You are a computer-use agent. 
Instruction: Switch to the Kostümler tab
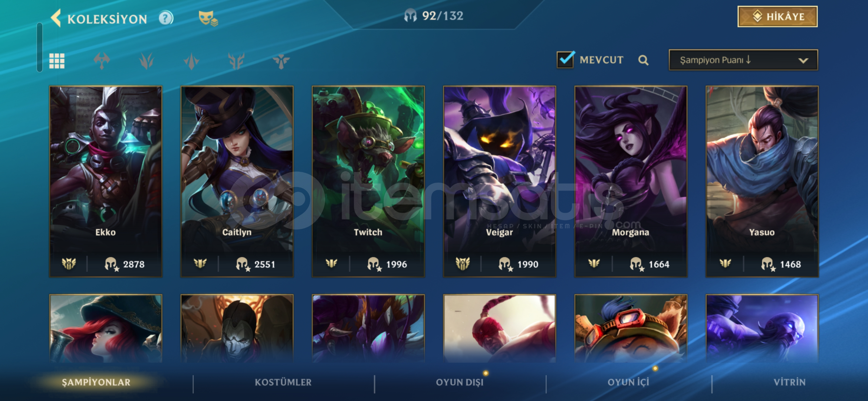(283, 382)
